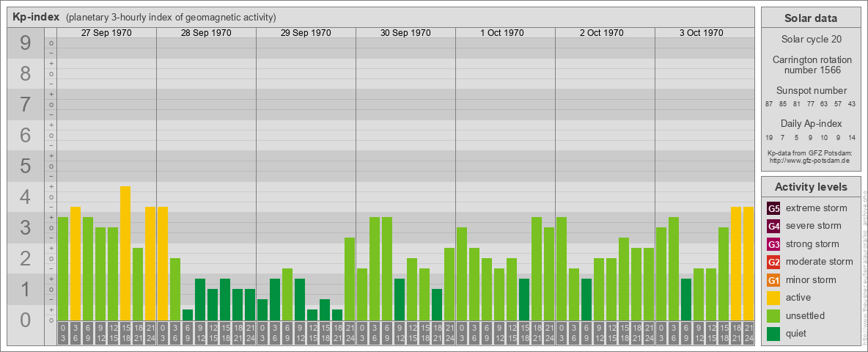Click the '30 Sep 1970' date header
The height and width of the screenshot is (352, 868).
[x=405, y=33]
